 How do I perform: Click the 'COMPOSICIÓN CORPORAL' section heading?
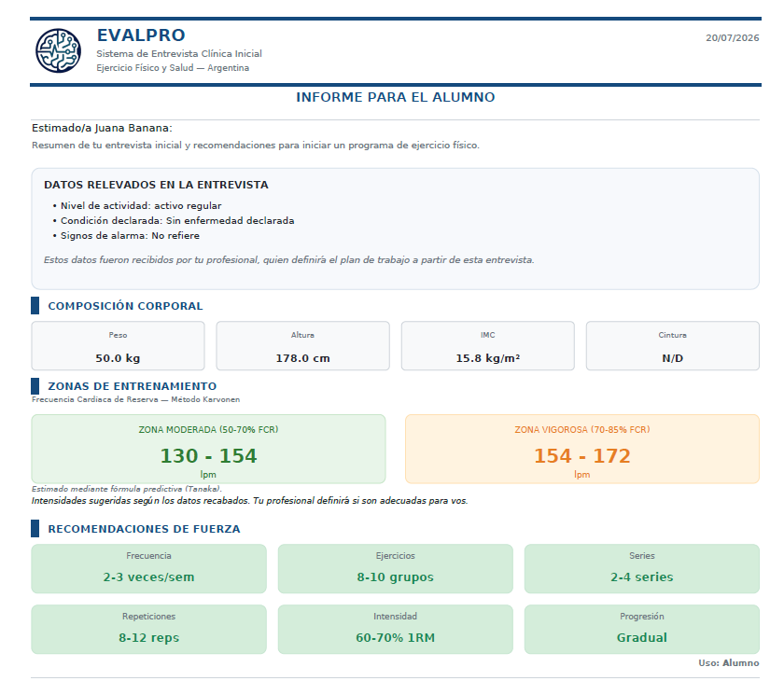point(125,306)
